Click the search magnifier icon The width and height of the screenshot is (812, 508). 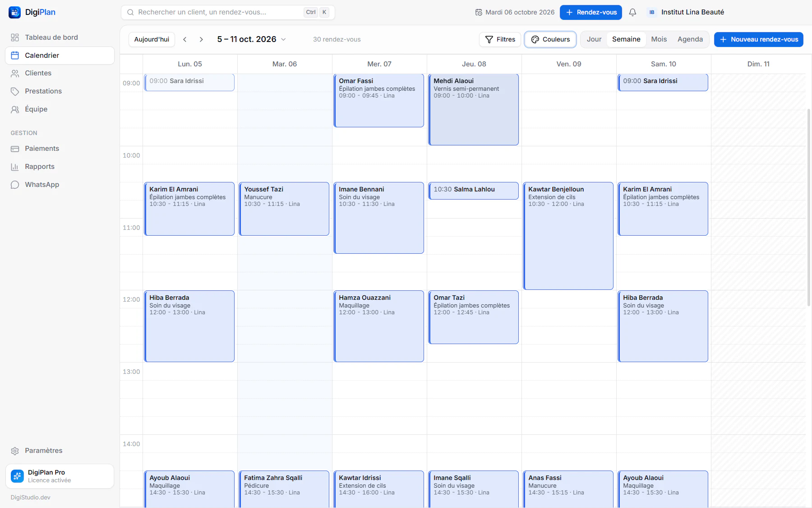pos(130,12)
